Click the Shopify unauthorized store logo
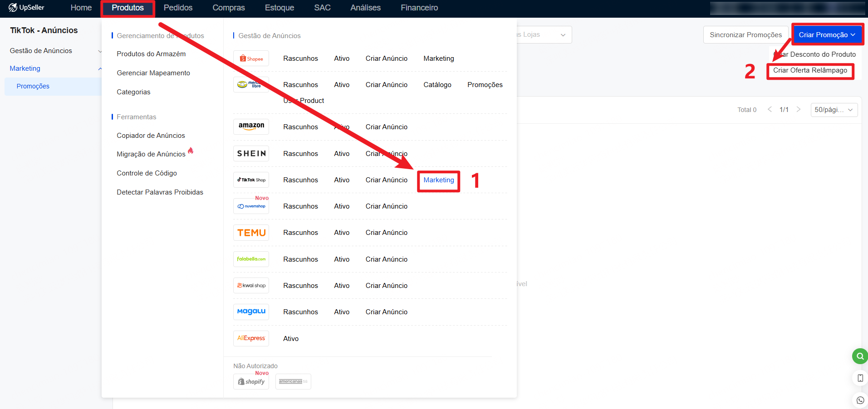The height and width of the screenshot is (409, 868). 251,381
